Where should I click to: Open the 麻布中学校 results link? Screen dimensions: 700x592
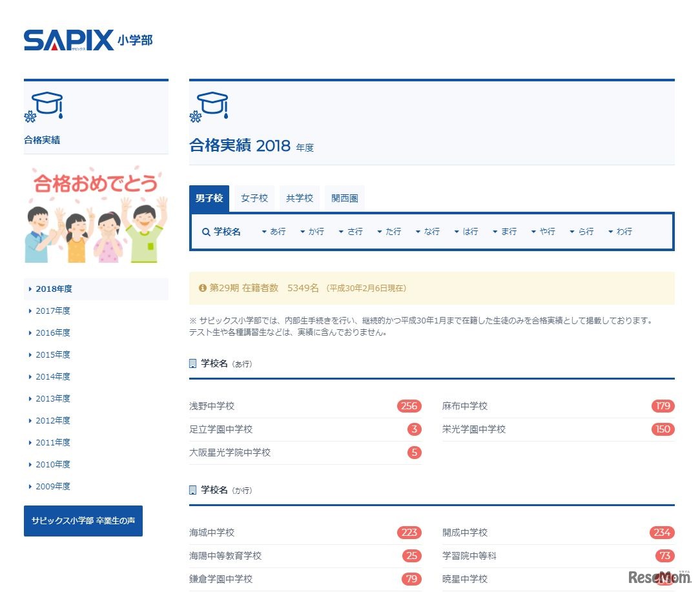pyautogui.click(x=464, y=406)
